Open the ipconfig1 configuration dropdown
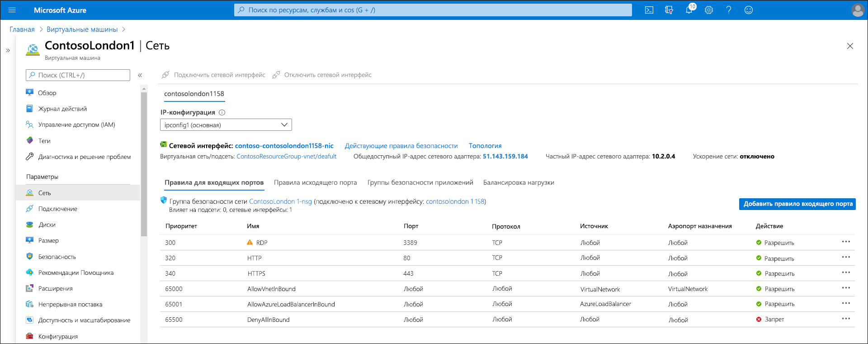The image size is (868, 344). click(x=226, y=125)
